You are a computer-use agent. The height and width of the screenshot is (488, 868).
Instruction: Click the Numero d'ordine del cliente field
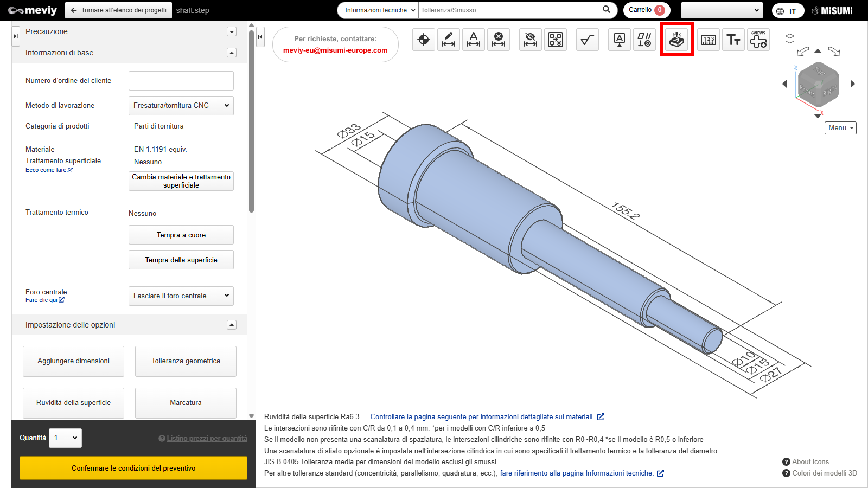click(181, 81)
